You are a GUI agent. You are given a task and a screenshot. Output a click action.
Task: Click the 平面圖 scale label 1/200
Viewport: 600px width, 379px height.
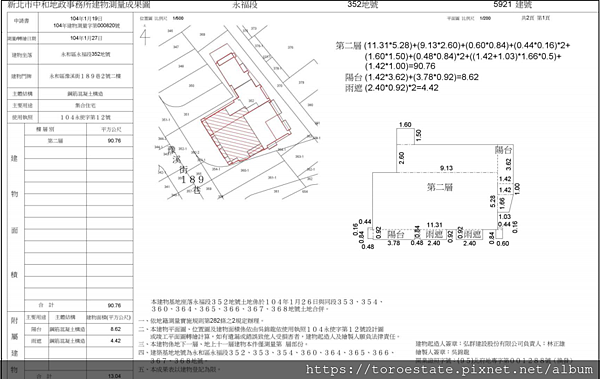click(x=485, y=18)
